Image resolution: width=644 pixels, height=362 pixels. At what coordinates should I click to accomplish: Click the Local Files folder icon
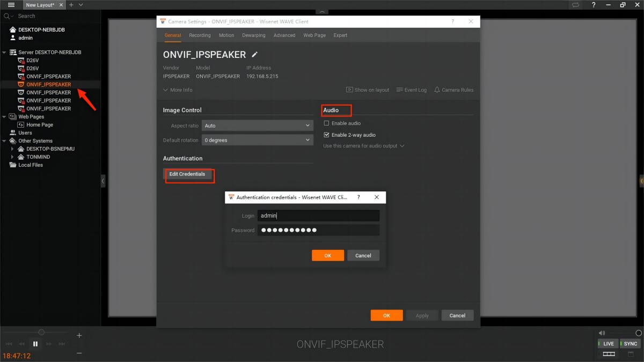pyautogui.click(x=13, y=165)
